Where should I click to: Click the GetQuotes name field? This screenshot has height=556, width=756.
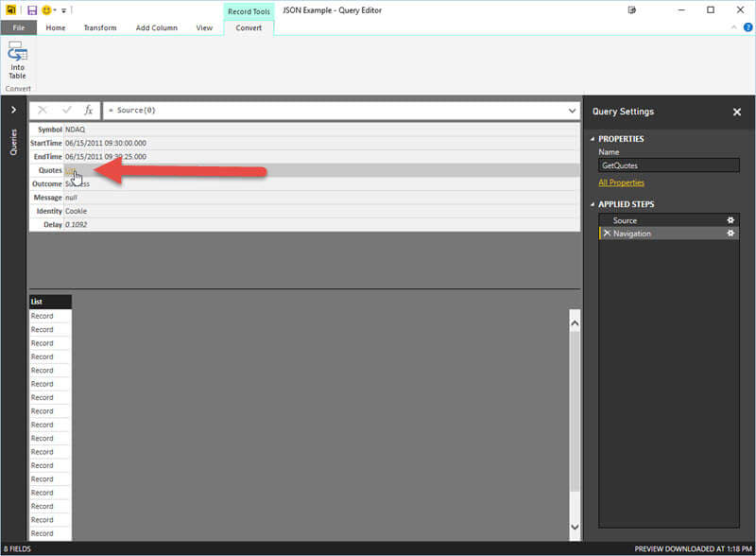click(x=669, y=165)
